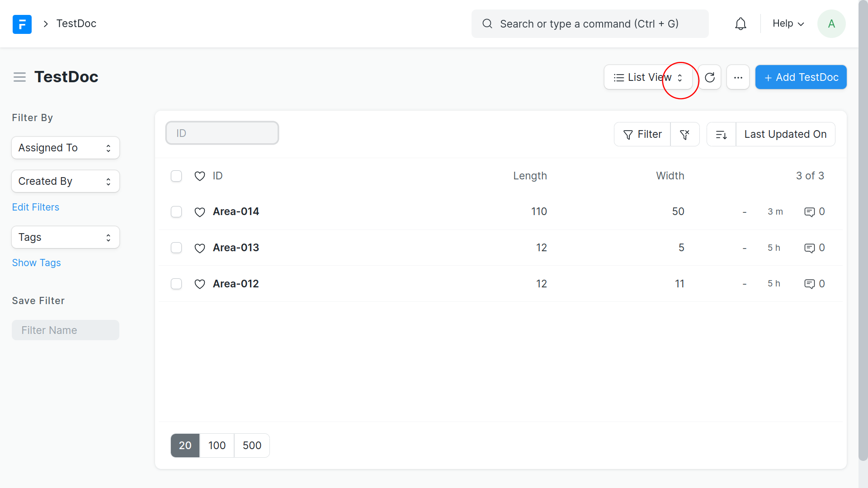The height and width of the screenshot is (488, 868).
Task: Select the 100 page size option
Action: 217,446
